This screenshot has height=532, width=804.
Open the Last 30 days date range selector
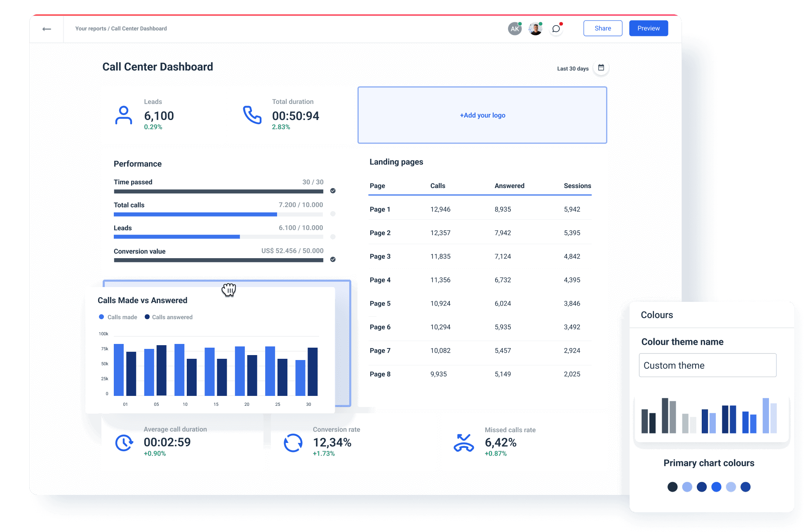pyautogui.click(x=573, y=68)
